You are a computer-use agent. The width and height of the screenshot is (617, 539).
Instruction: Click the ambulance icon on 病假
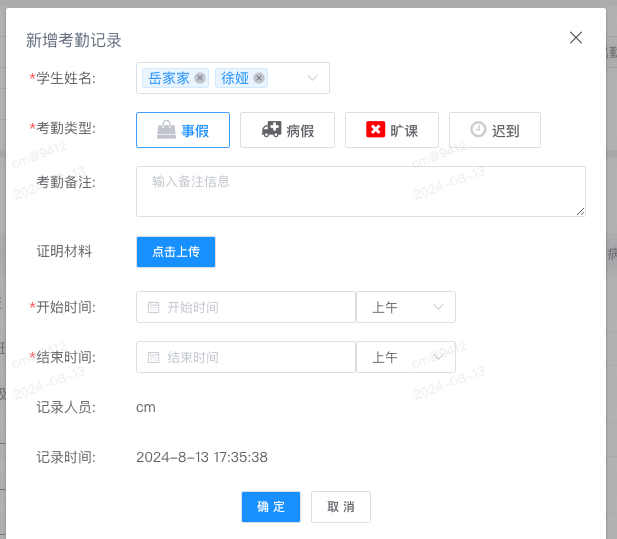(272, 129)
